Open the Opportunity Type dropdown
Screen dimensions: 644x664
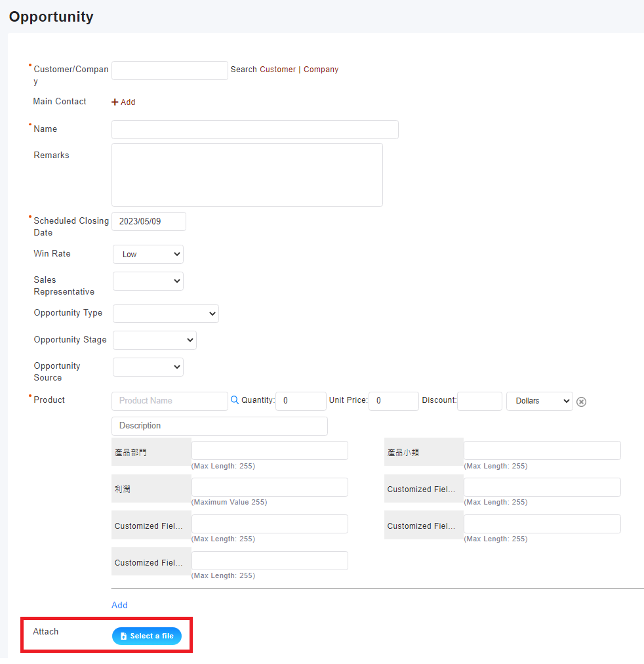tap(166, 314)
